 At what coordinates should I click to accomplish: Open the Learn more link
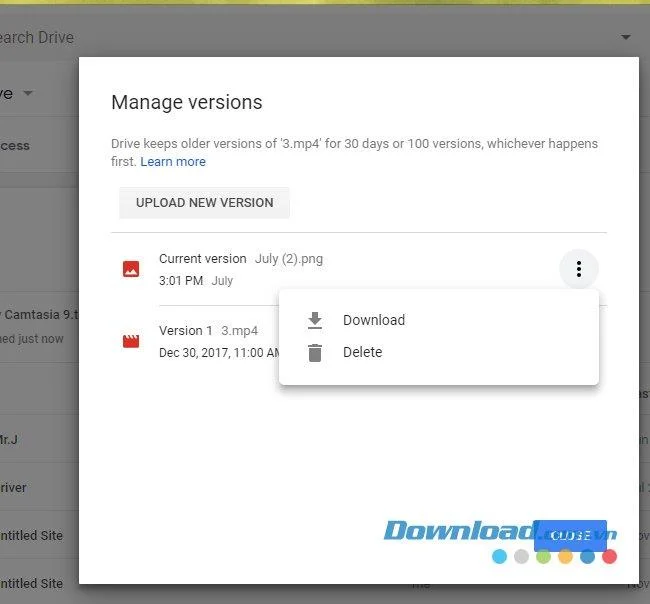173,162
